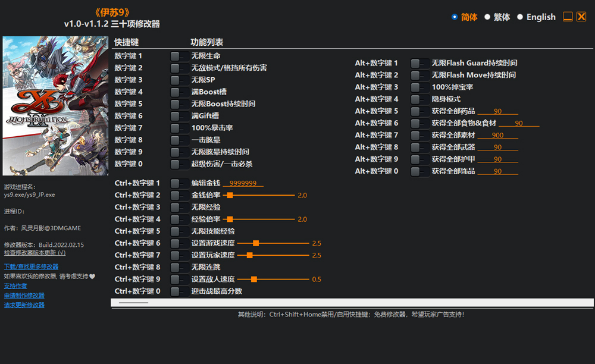
Task: Enable 一击眩晕 toggle
Action: point(179,140)
